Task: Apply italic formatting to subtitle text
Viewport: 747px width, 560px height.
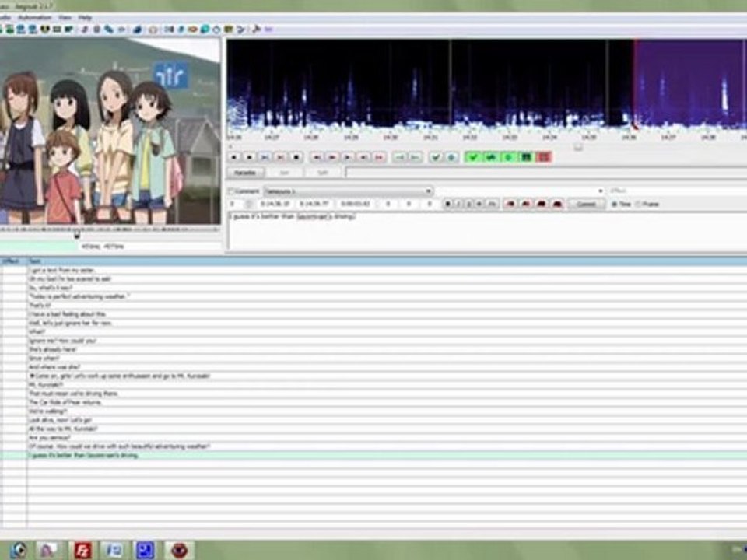Action: click(458, 204)
